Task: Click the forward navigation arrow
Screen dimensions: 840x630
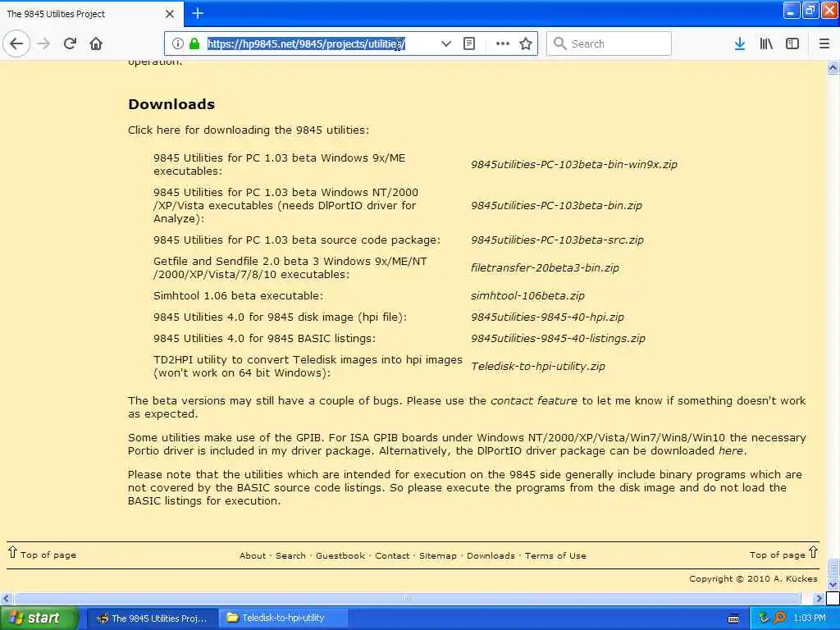Action: [x=44, y=44]
